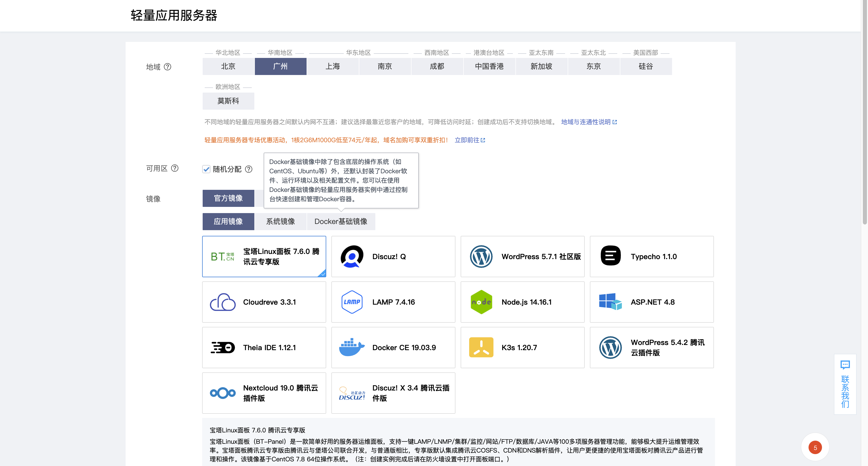Screen dimensions: 868x466
Task: Pick the K3s 1.20.7 image
Action: click(x=522, y=347)
